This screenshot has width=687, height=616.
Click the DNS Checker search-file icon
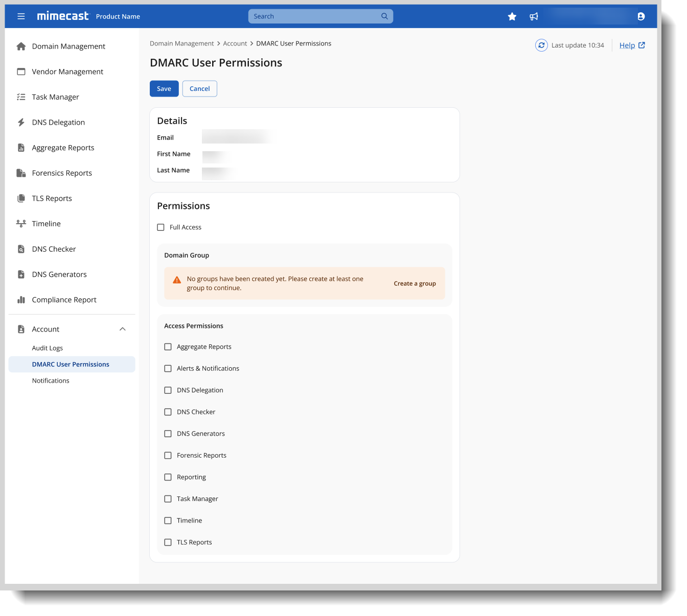[x=21, y=249]
